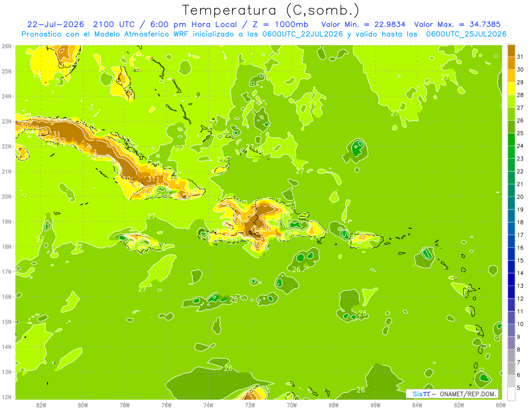Click the 19N latitude axis label

tap(6, 221)
